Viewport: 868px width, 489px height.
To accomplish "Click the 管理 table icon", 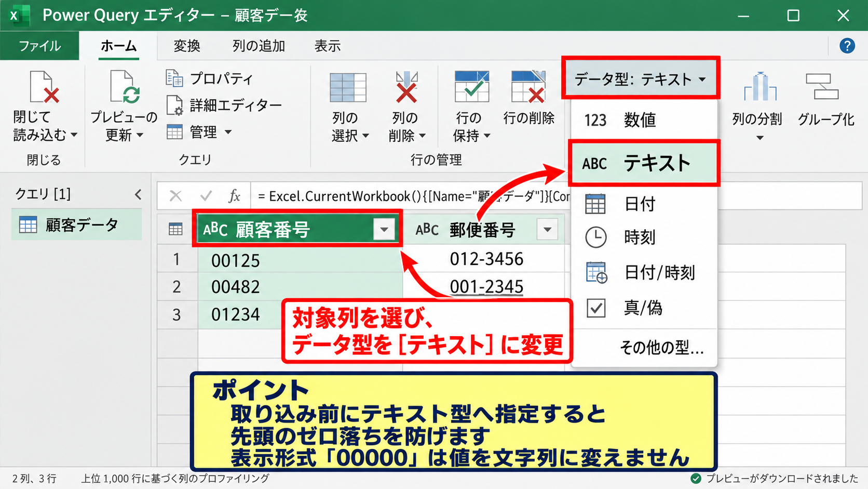I will click(x=174, y=132).
